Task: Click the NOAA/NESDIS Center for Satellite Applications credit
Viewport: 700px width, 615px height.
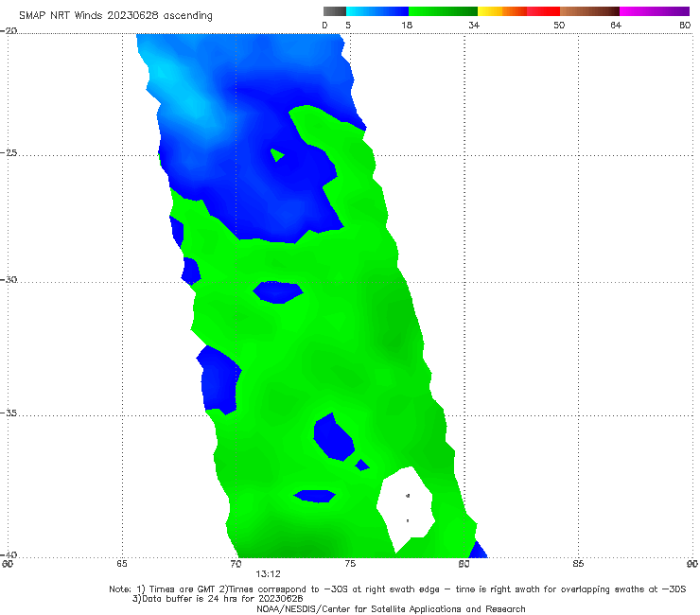Action: click(391, 608)
